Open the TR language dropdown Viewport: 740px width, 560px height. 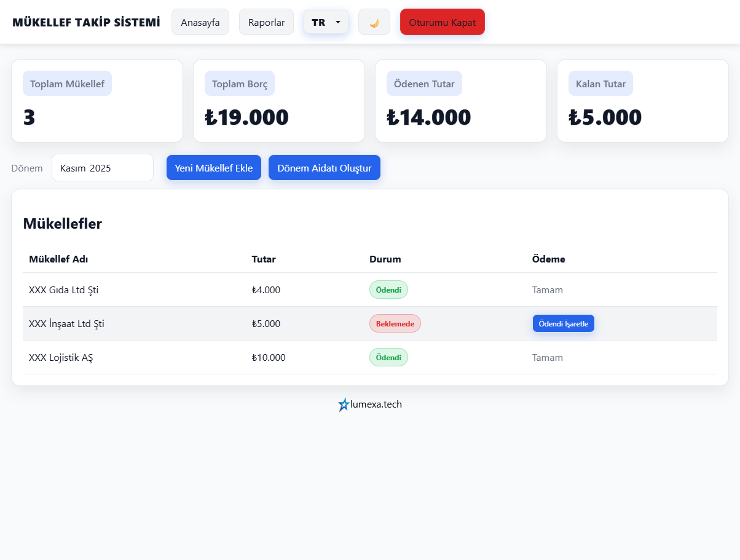(326, 22)
